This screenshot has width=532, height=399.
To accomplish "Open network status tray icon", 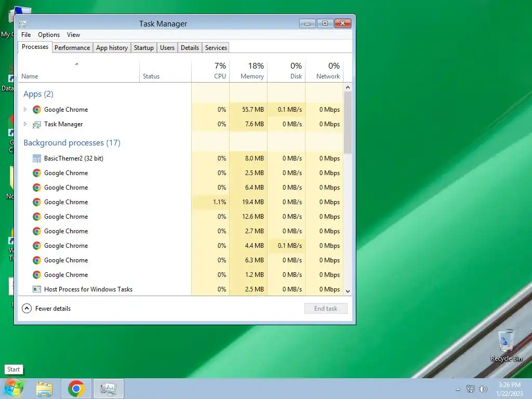I will tap(471, 389).
